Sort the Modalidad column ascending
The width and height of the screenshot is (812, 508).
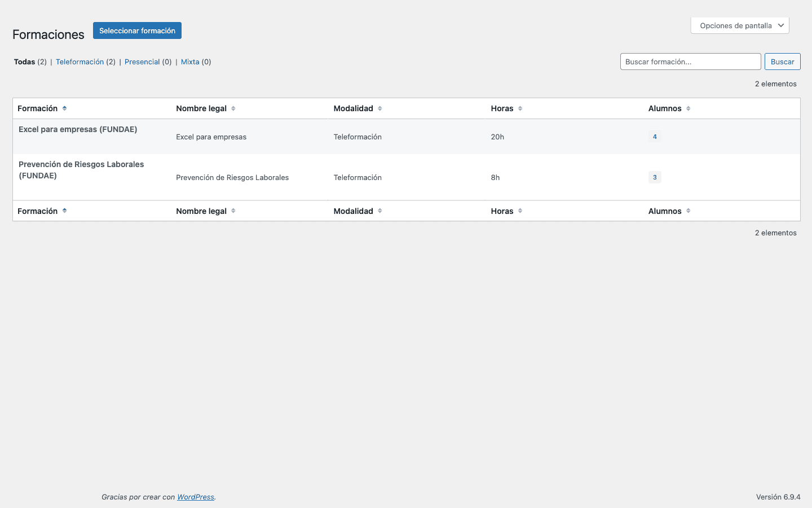[x=378, y=108]
